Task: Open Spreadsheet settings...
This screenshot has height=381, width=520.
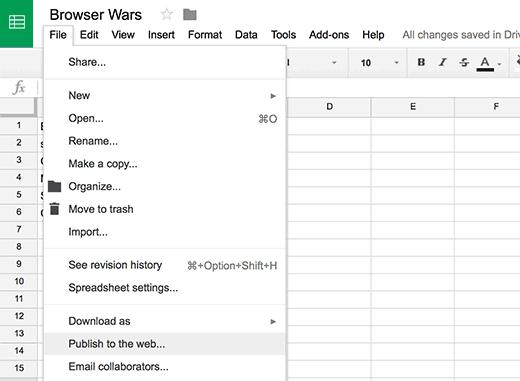Action: (x=165, y=288)
